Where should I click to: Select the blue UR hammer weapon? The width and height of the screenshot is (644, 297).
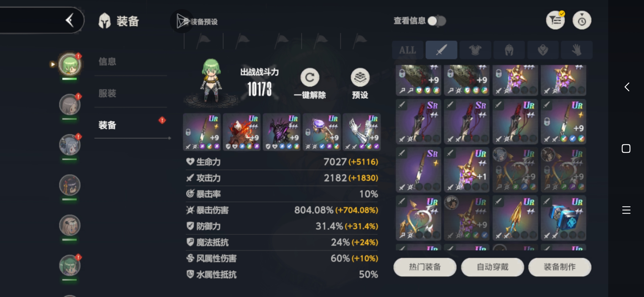563,218
